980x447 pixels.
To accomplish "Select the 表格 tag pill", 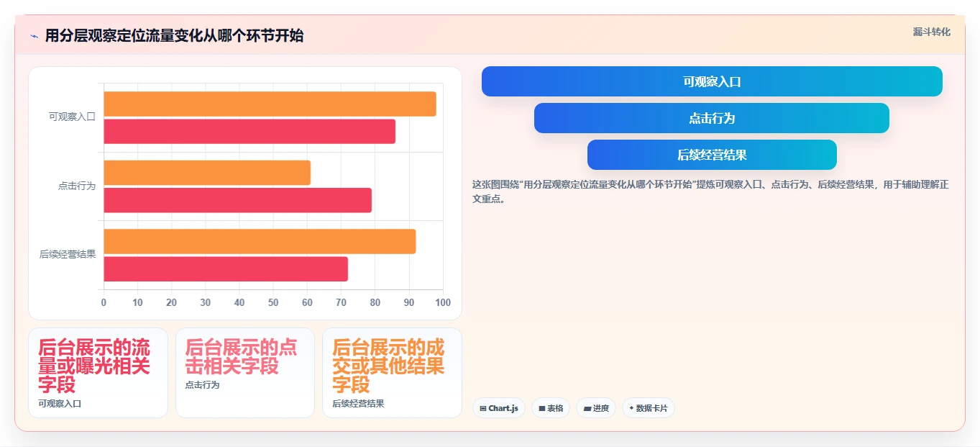I will point(551,408).
